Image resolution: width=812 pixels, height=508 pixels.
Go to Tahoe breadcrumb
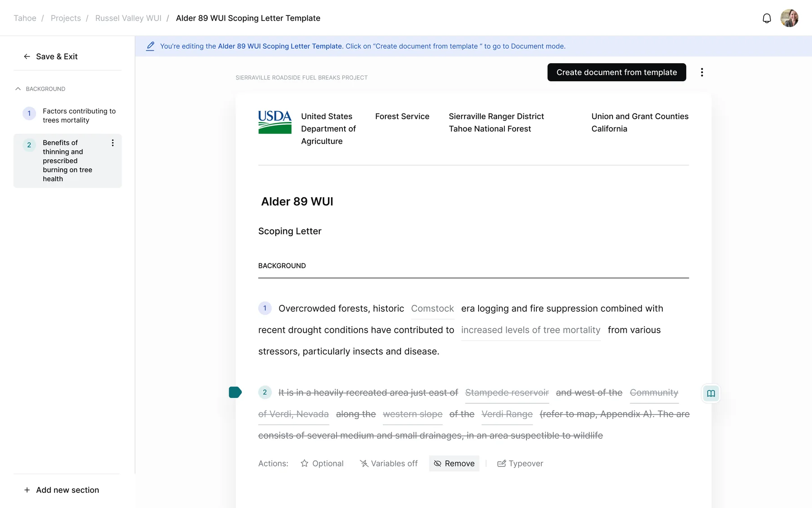pos(25,18)
